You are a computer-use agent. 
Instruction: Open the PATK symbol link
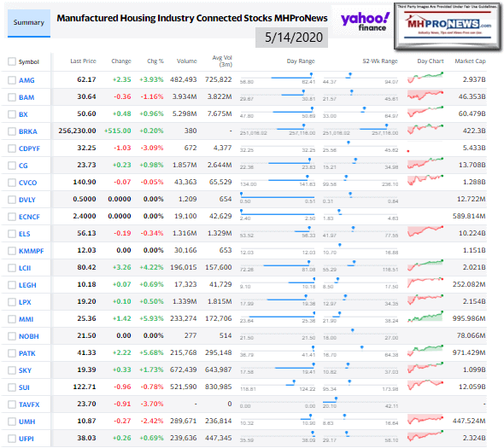tap(27, 353)
